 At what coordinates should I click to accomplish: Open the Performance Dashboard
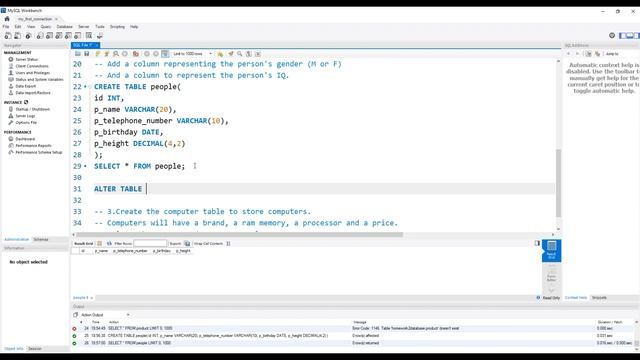pyautogui.click(x=25, y=139)
